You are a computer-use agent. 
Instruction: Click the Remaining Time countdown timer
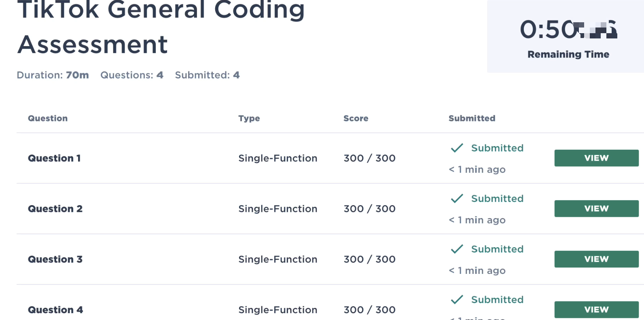(568, 30)
